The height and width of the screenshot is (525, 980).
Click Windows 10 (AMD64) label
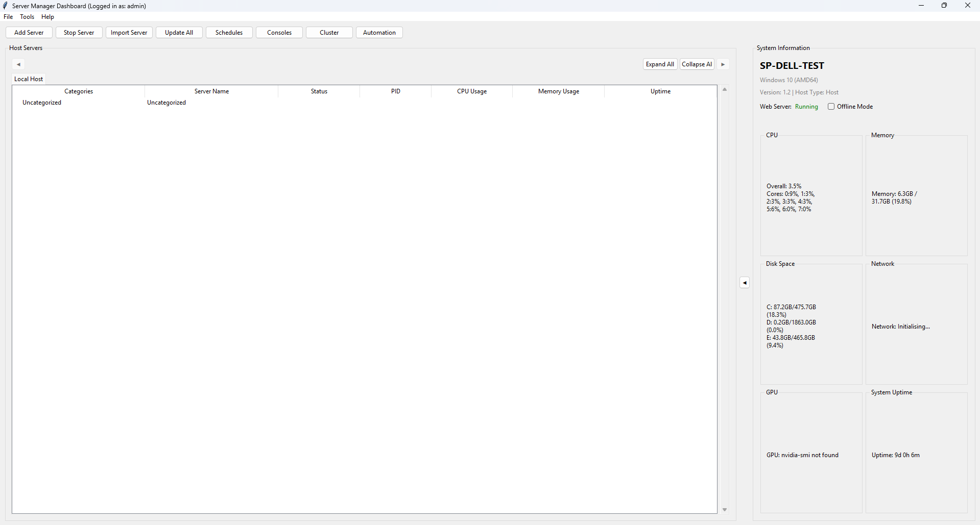(788, 80)
